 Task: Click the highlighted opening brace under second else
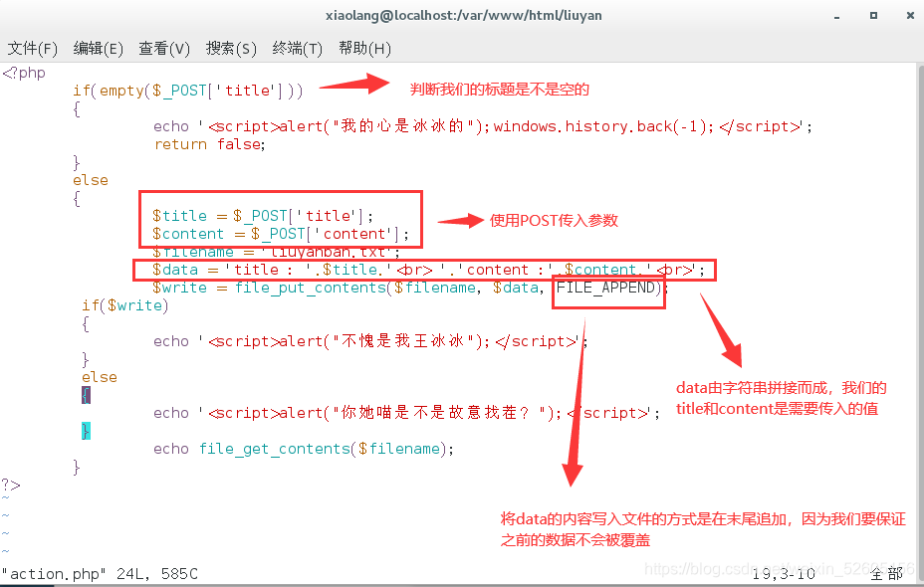(x=86, y=395)
